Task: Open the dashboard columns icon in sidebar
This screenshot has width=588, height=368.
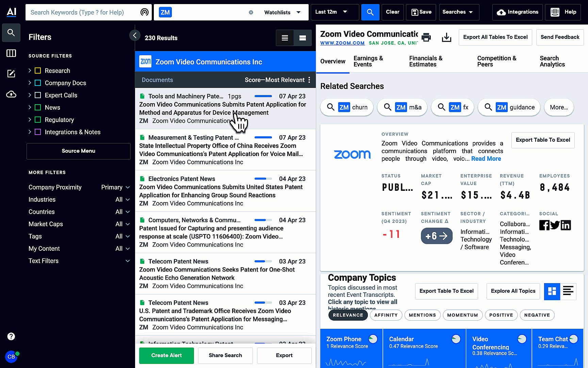Action: (11, 53)
